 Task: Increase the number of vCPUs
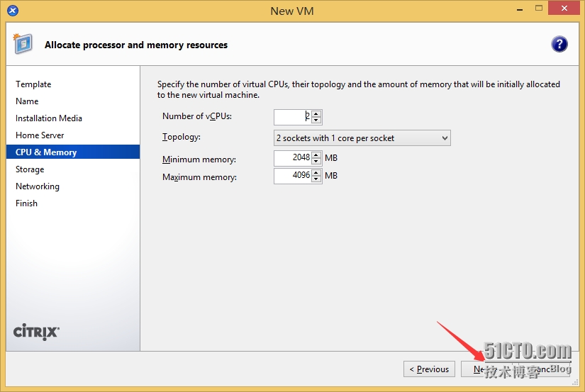[x=316, y=114]
